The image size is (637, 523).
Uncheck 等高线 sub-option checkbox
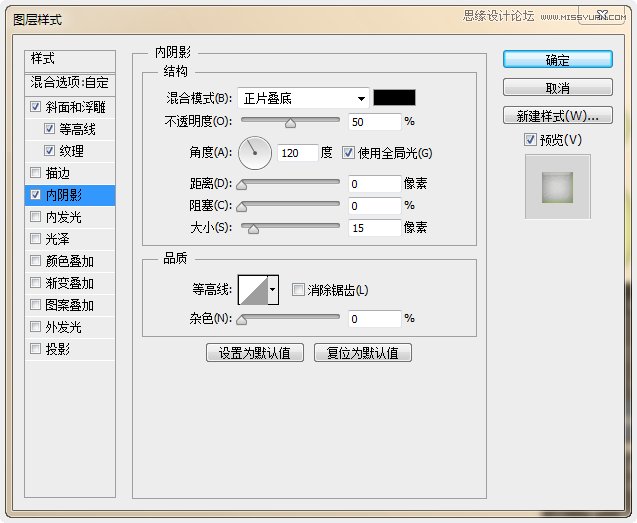coord(49,129)
